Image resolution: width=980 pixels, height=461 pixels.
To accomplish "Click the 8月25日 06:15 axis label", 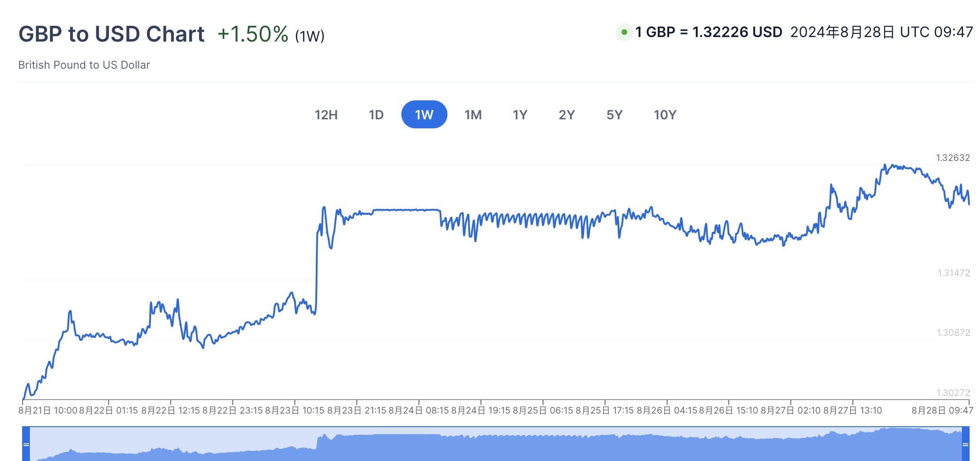I will (542, 410).
